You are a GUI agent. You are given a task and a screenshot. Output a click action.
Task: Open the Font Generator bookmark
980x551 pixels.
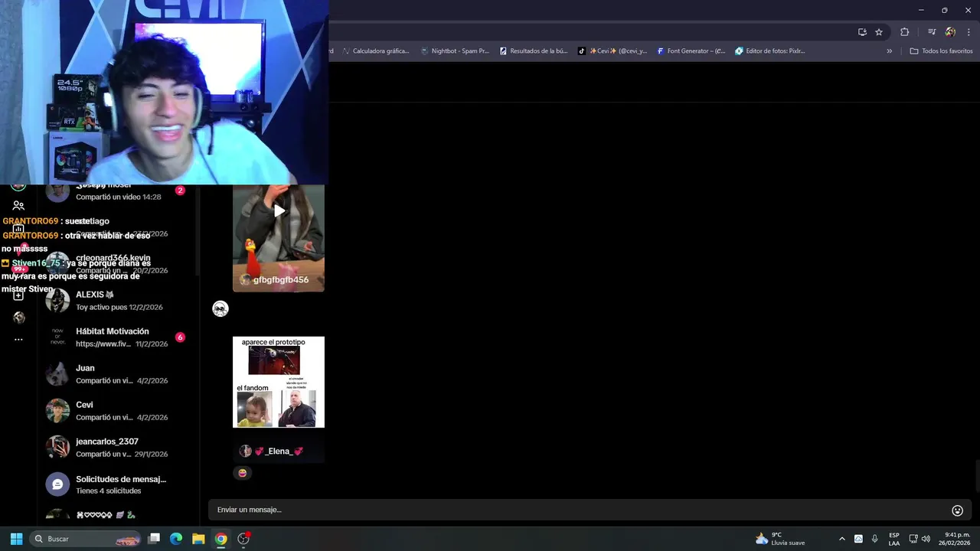tap(691, 51)
